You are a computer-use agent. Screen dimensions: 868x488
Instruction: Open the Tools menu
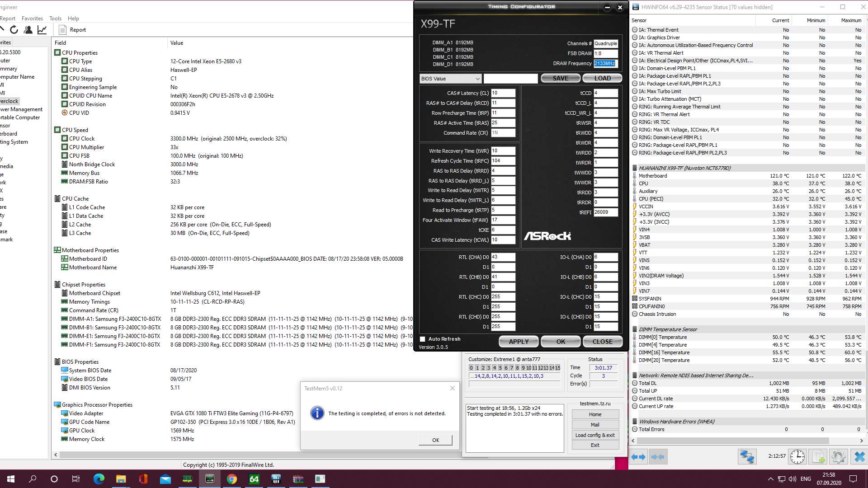pyautogui.click(x=55, y=19)
